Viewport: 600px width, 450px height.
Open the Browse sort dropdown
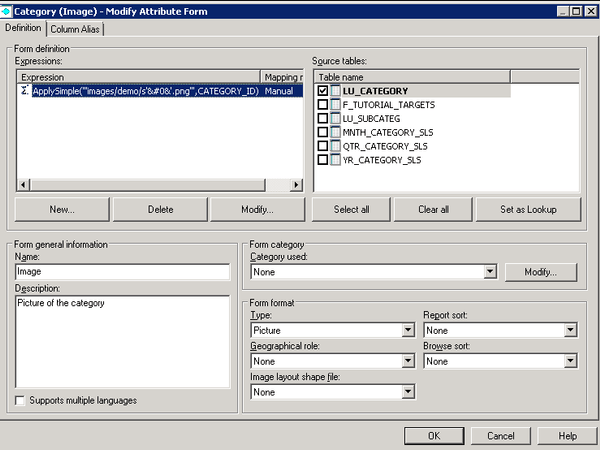tap(570, 361)
